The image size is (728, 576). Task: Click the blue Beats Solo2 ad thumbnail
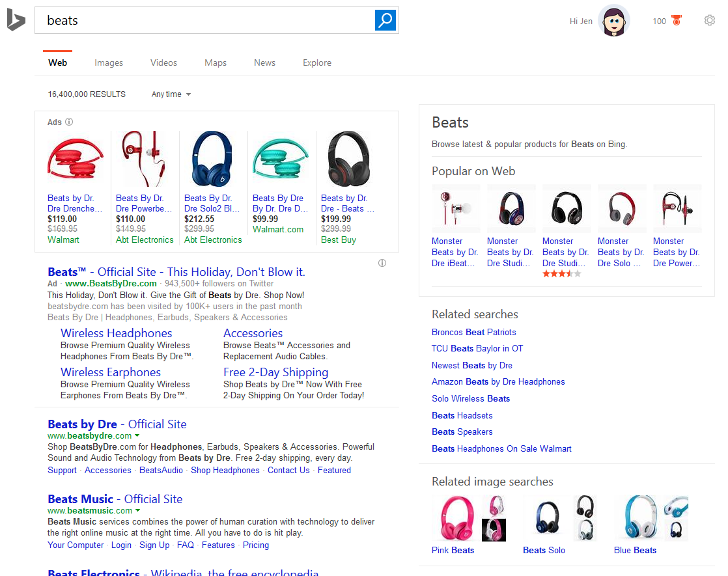tap(212, 159)
